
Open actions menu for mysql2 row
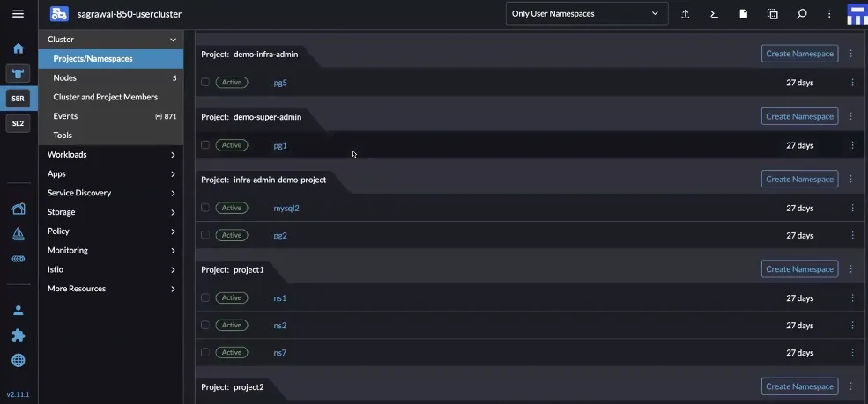(852, 209)
